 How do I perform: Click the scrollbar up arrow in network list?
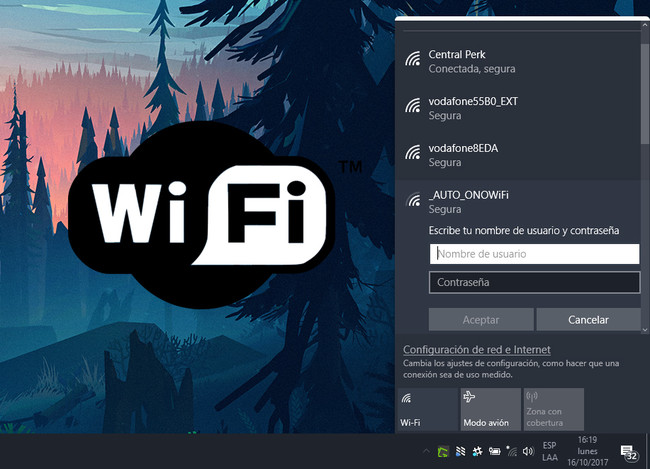pyautogui.click(x=645, y=26)
